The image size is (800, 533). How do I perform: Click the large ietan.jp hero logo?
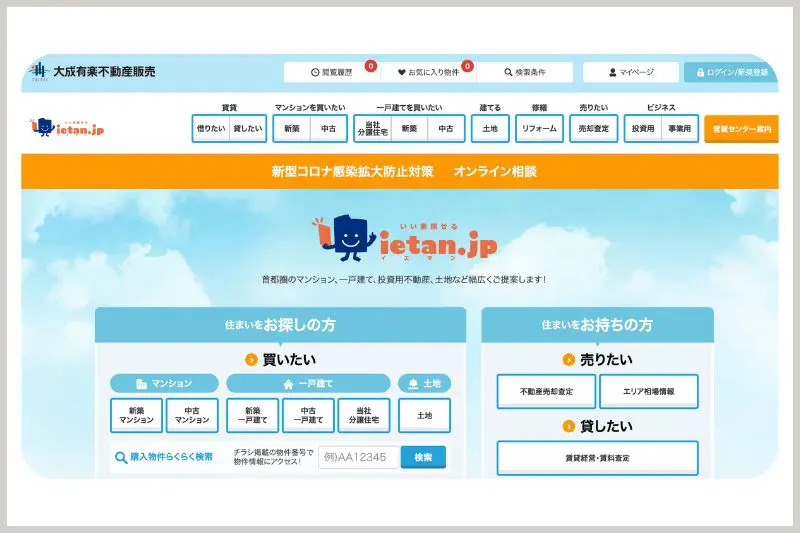pyautogui.click(x=404, y=238)
